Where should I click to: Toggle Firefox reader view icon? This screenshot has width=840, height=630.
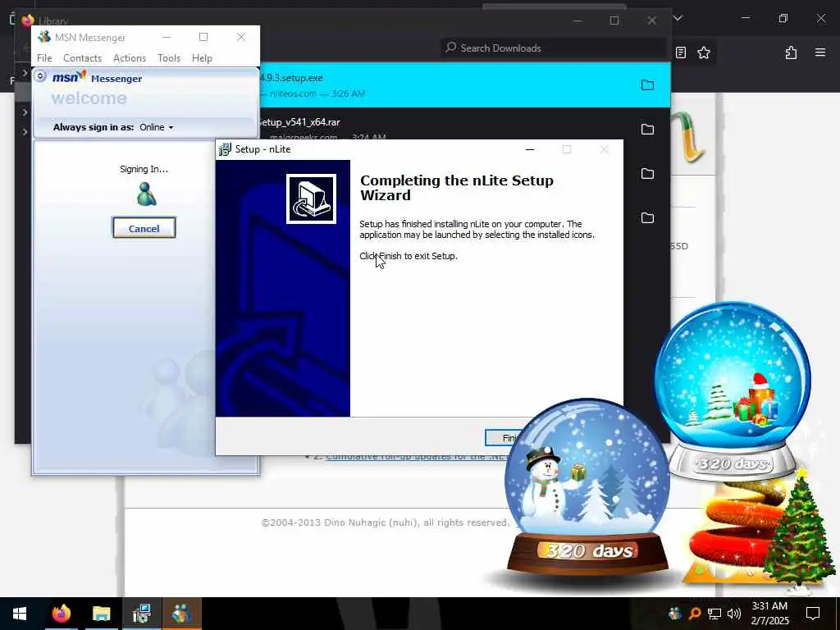680,52
